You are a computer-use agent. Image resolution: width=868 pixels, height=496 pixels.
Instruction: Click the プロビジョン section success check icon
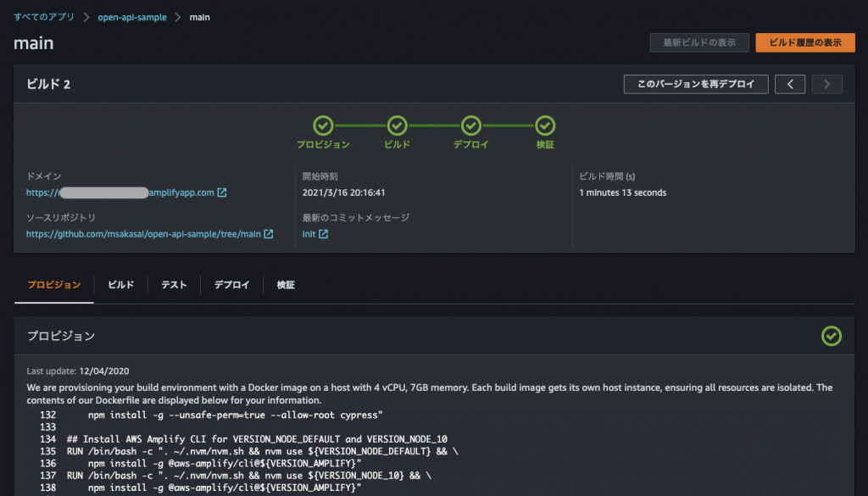pyautogui.click(x=832, y=336)
